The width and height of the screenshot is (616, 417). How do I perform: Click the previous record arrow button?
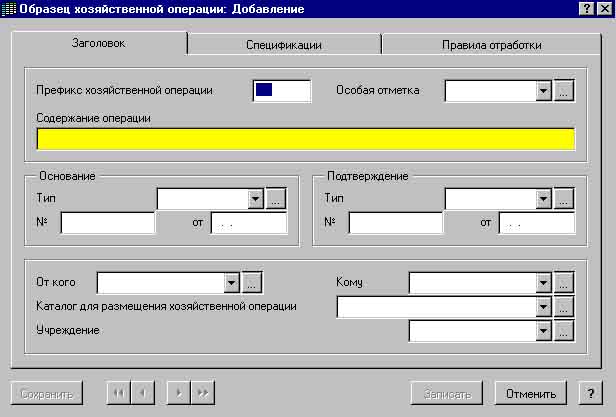(x=143, y=393)
